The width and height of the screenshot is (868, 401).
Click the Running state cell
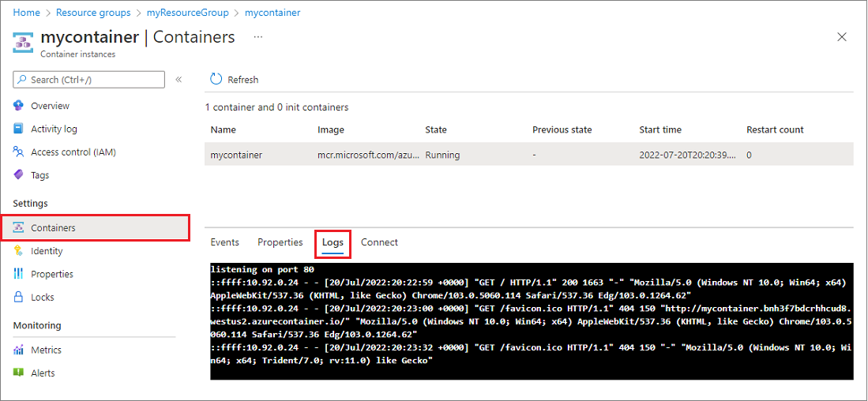(x=442, y=156)
